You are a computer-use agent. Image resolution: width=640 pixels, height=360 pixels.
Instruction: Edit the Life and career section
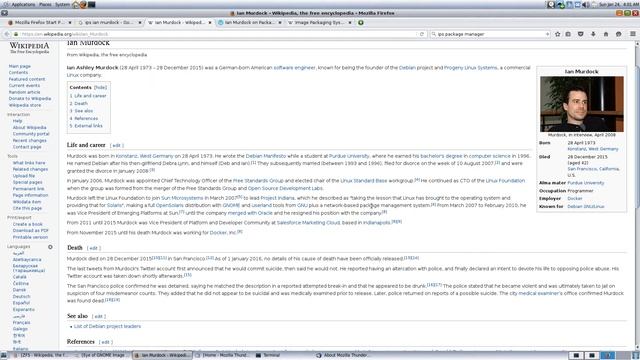[117, 145]
